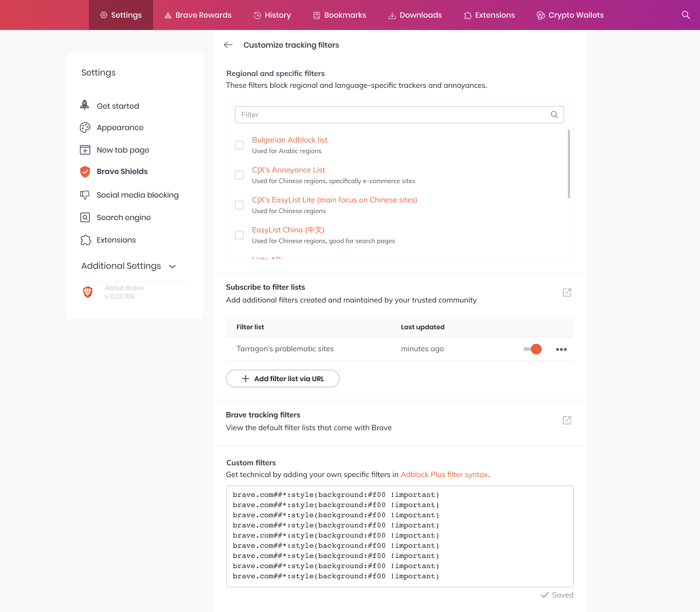This screenshot has height=612, width=700.
Task: Open New tab page settings
Action: pyautogui.click(x=123, y=150)
